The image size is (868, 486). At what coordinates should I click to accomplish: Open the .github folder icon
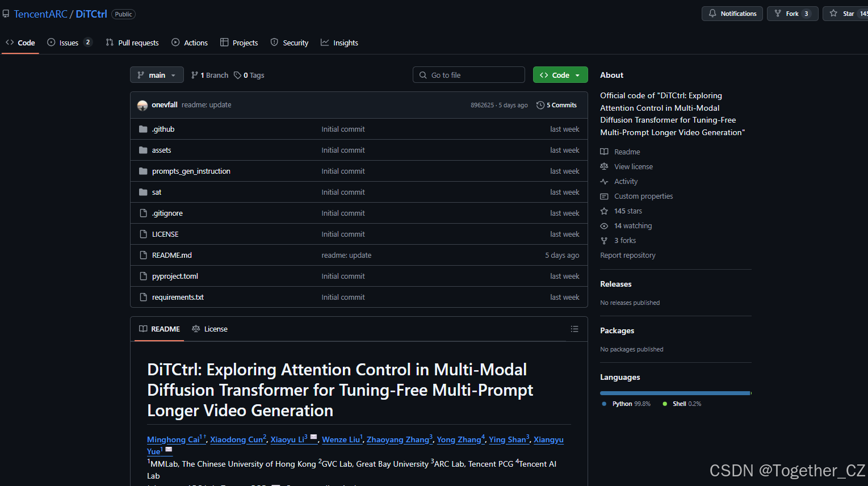[143, 129]
